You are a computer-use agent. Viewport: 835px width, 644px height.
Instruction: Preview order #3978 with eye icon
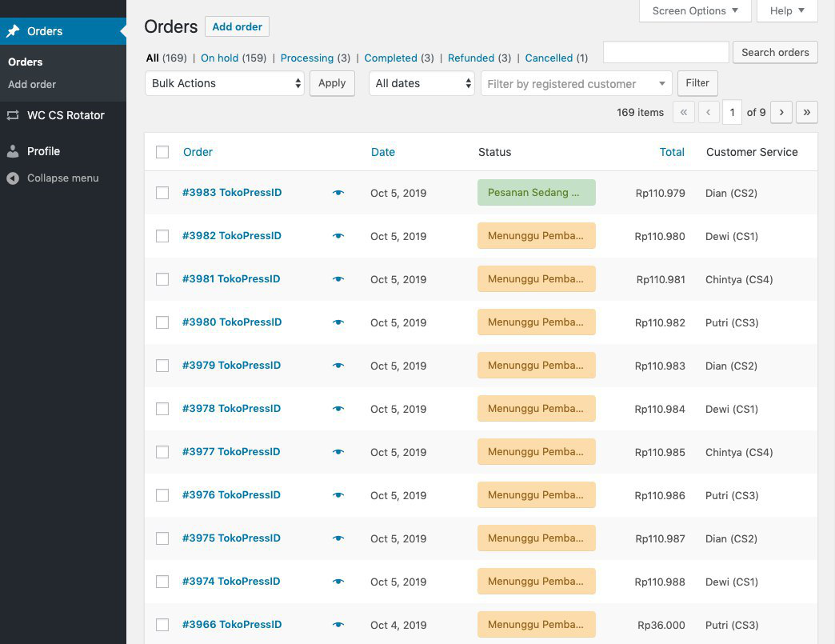tap(338, 409)
